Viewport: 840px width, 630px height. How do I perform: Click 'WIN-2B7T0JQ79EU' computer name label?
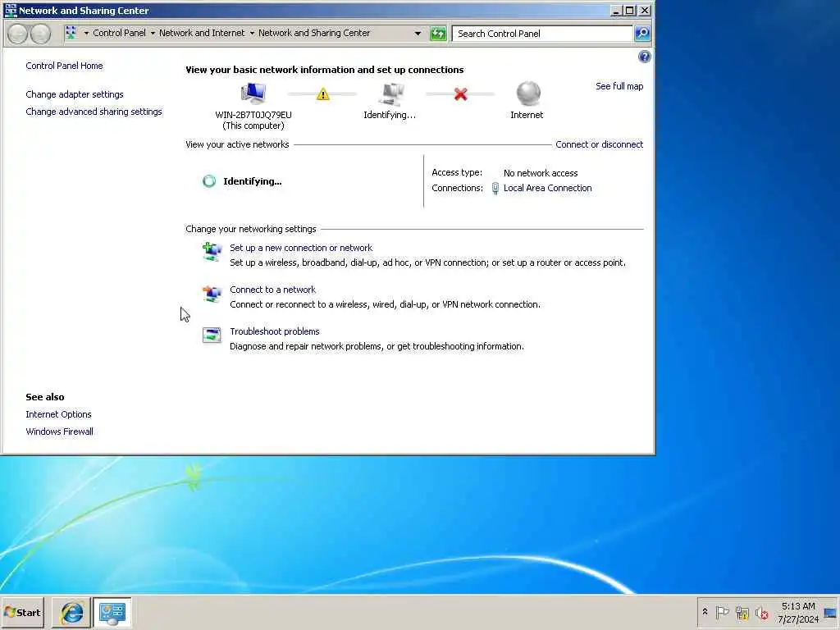click(253, 115)
